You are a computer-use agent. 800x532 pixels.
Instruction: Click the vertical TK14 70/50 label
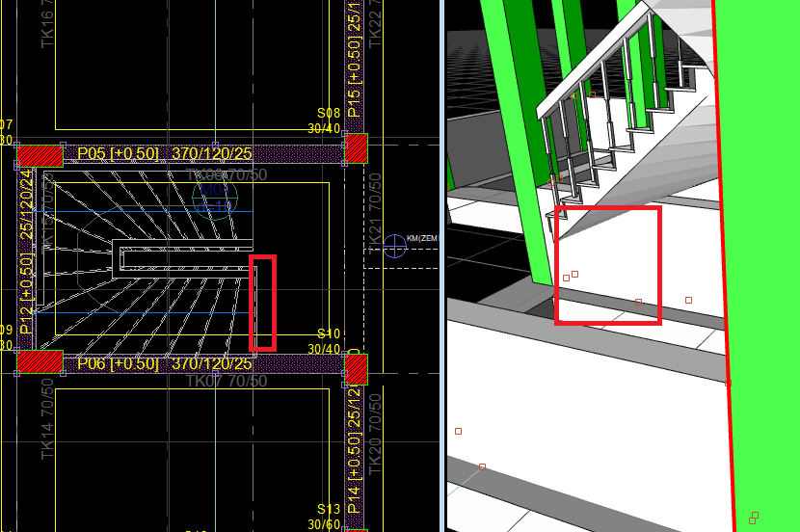(x=48, y=424)
